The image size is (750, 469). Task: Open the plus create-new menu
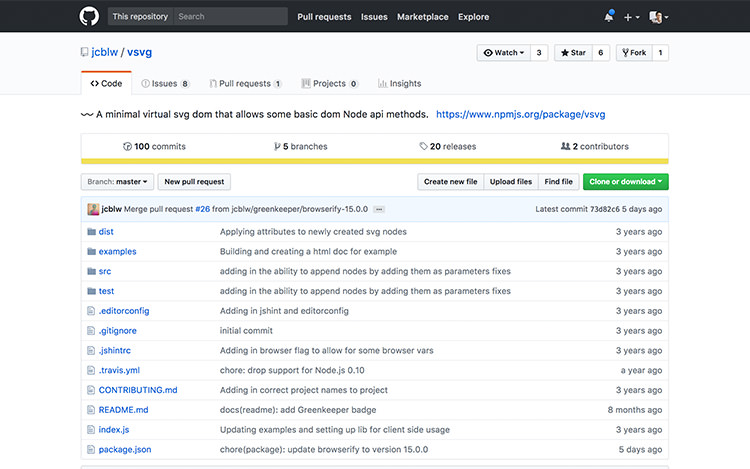coord(631,17)
